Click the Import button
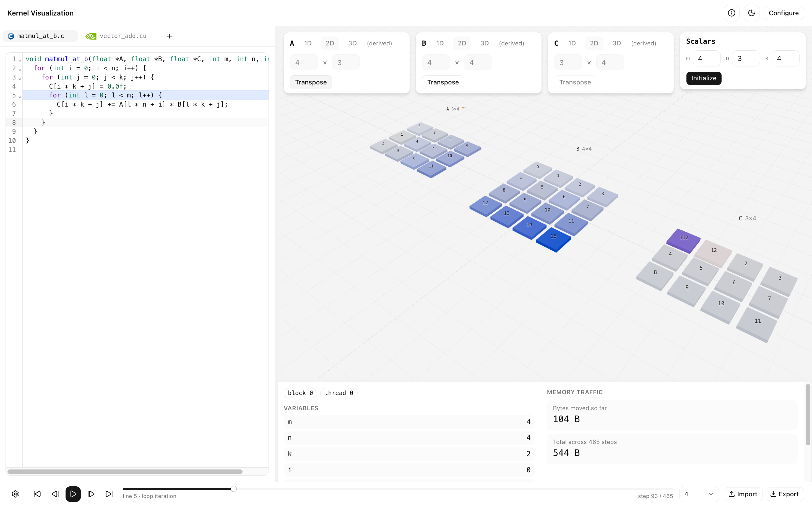The width and height of the screenshot is (812, 506). click(743, 494)
